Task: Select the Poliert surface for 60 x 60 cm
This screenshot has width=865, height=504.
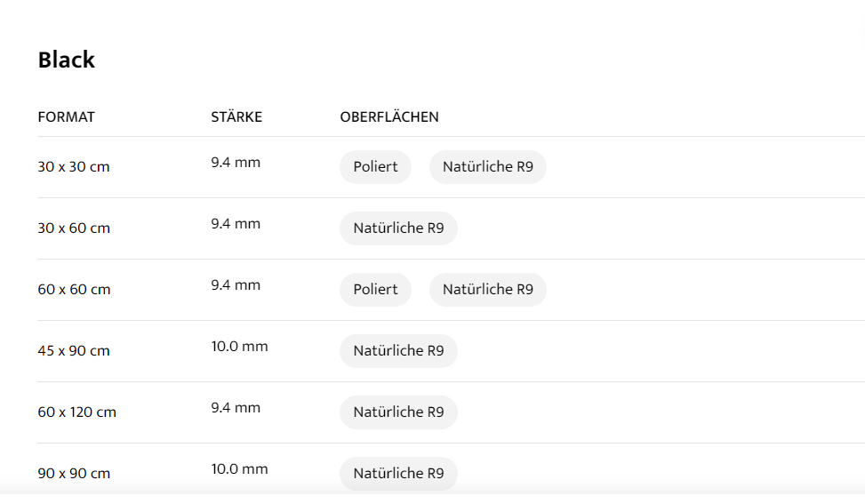Action: [375, 290]
